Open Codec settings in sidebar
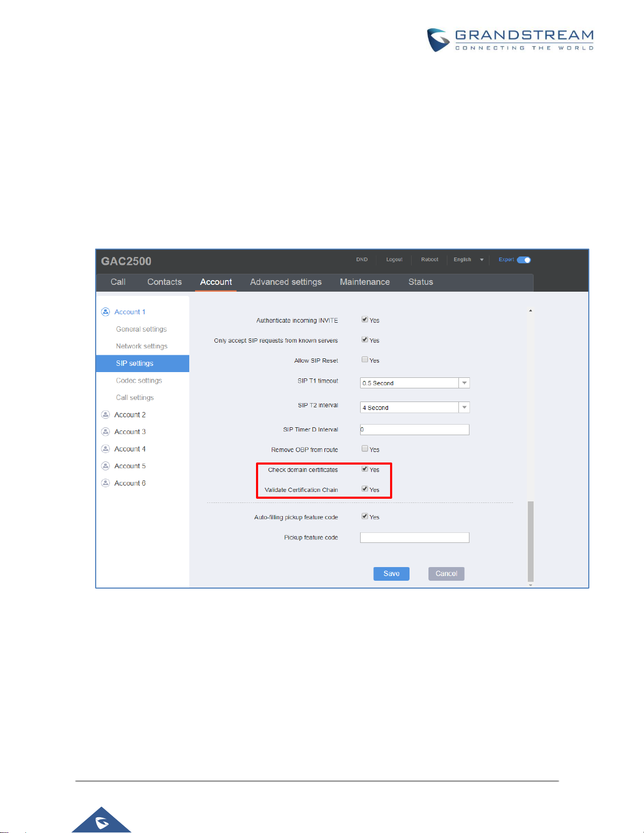This screenshot has height=833, width=644. click(139, 380)
